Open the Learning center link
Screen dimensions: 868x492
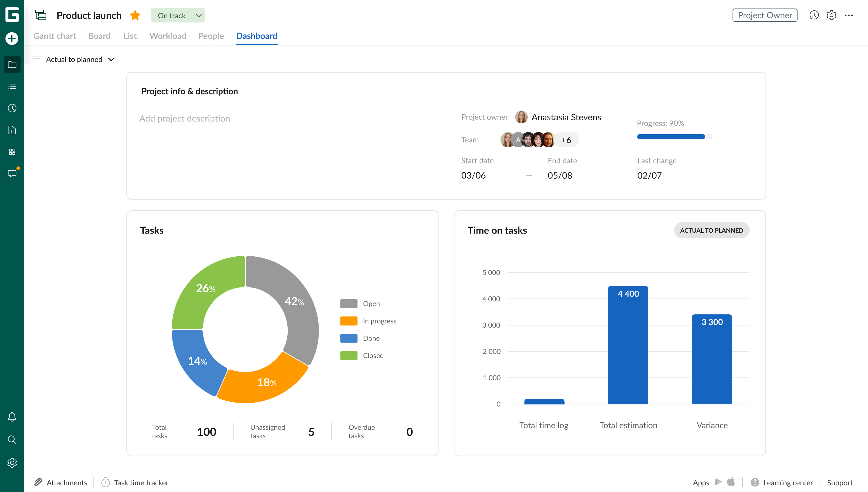[788, 482]
